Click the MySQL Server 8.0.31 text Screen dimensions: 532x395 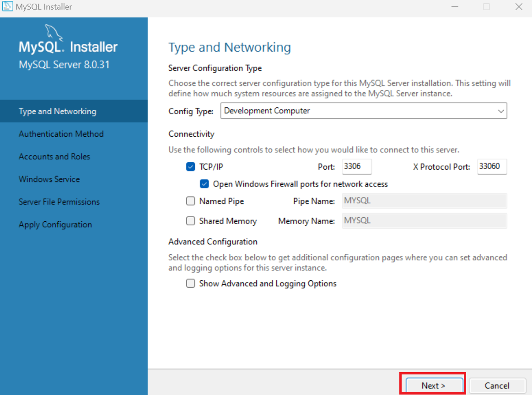[x=64, y=65]
